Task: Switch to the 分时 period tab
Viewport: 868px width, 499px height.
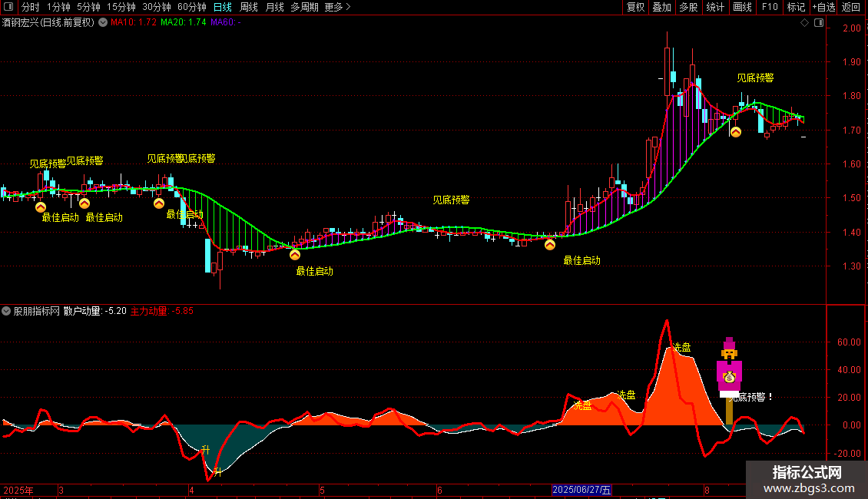Action: pos(31,7)
